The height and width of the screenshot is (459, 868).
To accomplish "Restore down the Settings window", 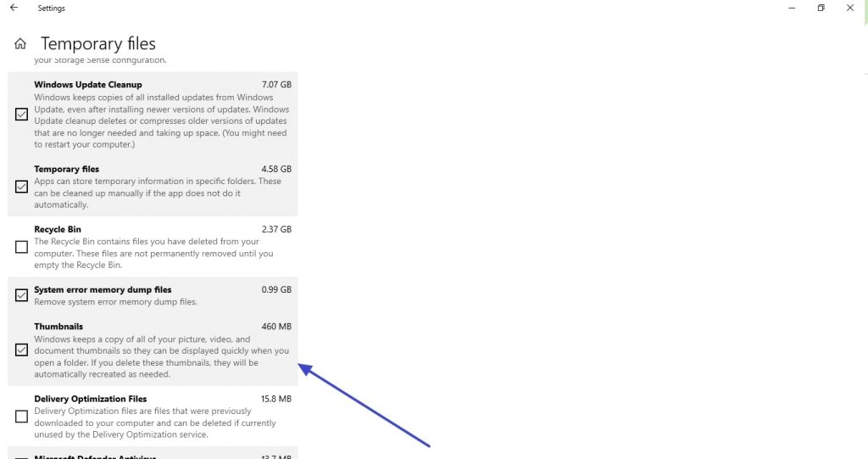I will [x=821, y=8].
